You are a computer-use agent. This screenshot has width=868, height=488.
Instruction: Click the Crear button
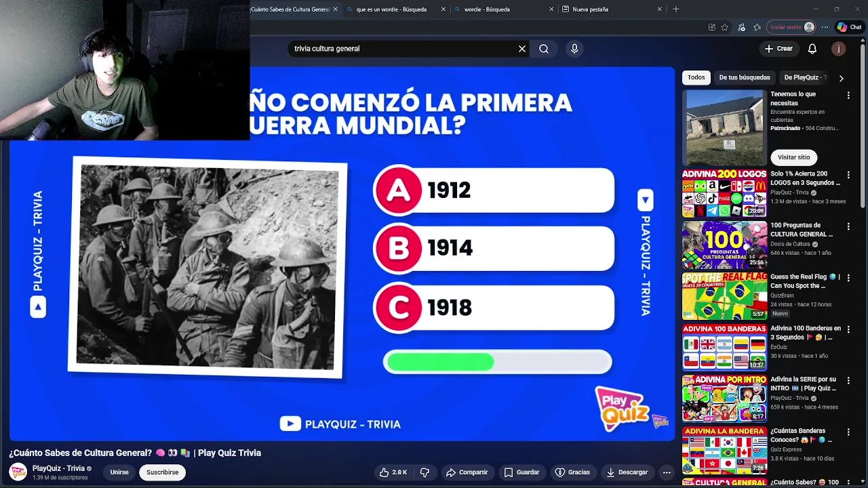[778, 49]
